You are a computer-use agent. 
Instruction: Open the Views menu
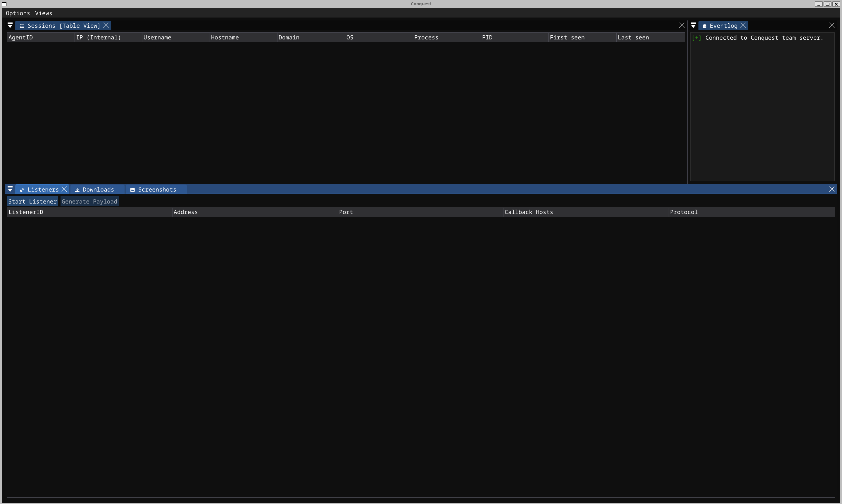[x=43, y=13]
